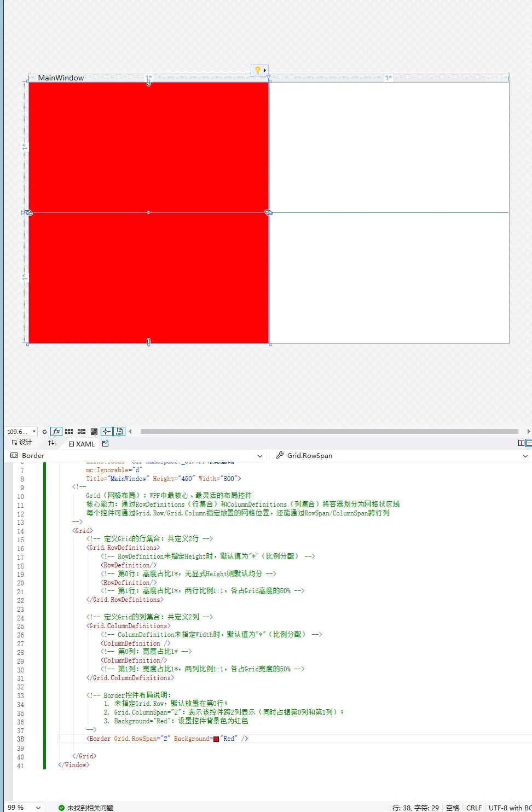Toggle the platform-only controls icon
Screen dimensions: 532x812
point(119,431)
